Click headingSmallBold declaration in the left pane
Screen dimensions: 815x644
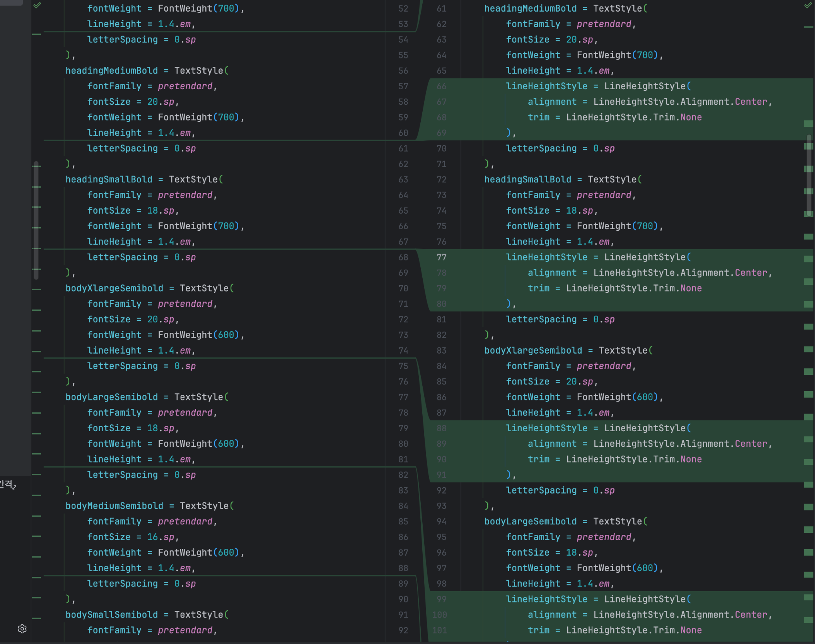click(109, 180)
